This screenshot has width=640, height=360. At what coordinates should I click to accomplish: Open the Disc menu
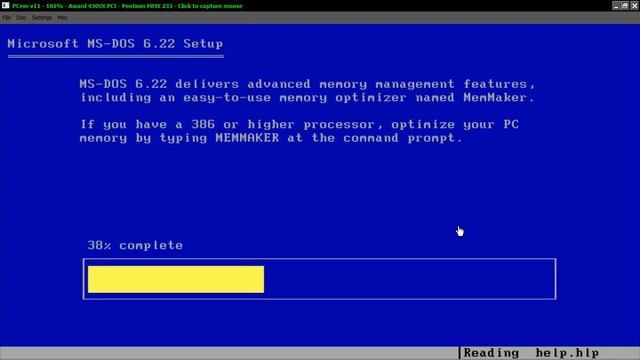(21, 18)
